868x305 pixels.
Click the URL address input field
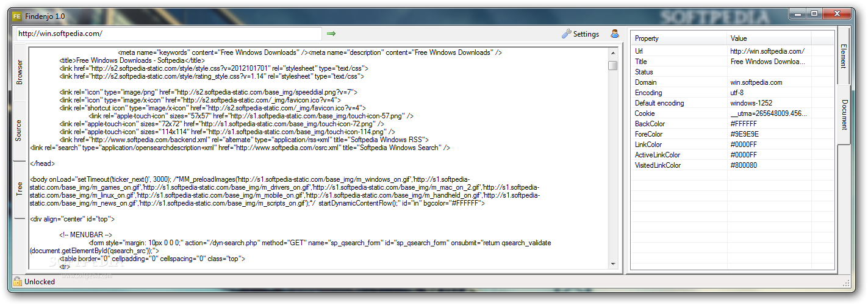[x=168, y=34]
